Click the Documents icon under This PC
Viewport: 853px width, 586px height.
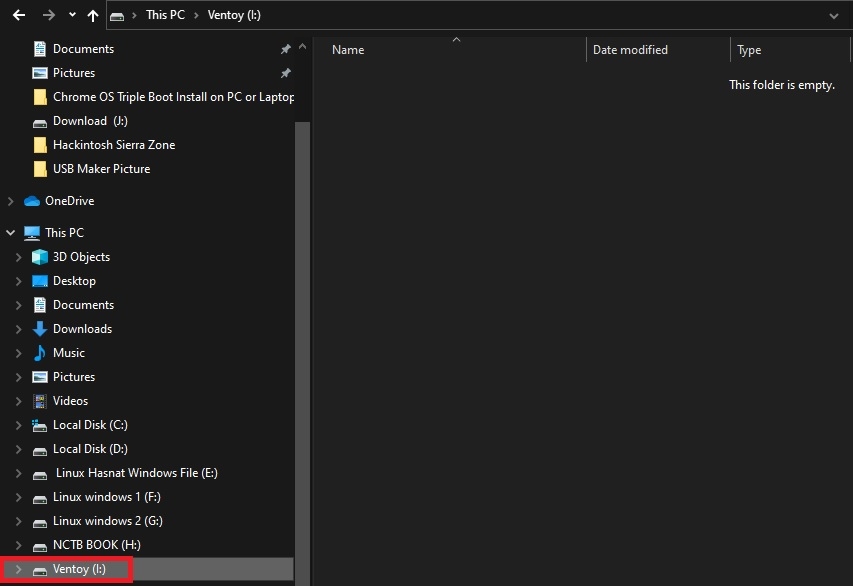(40, 305)
